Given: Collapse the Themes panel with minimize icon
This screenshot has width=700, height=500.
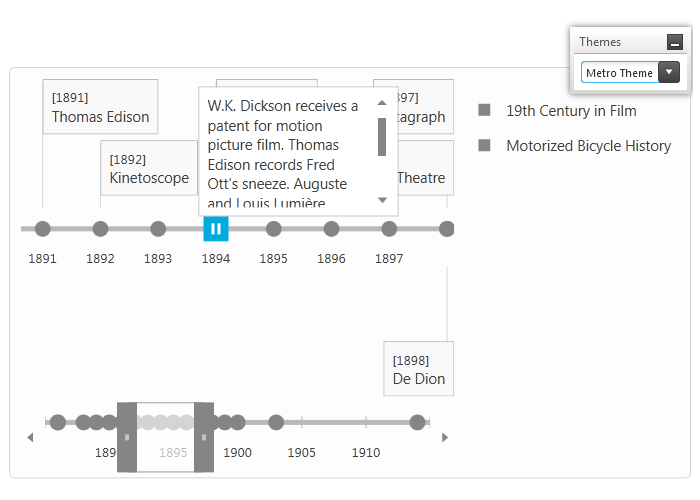Looking at the screenshot, I should (675, 42).
